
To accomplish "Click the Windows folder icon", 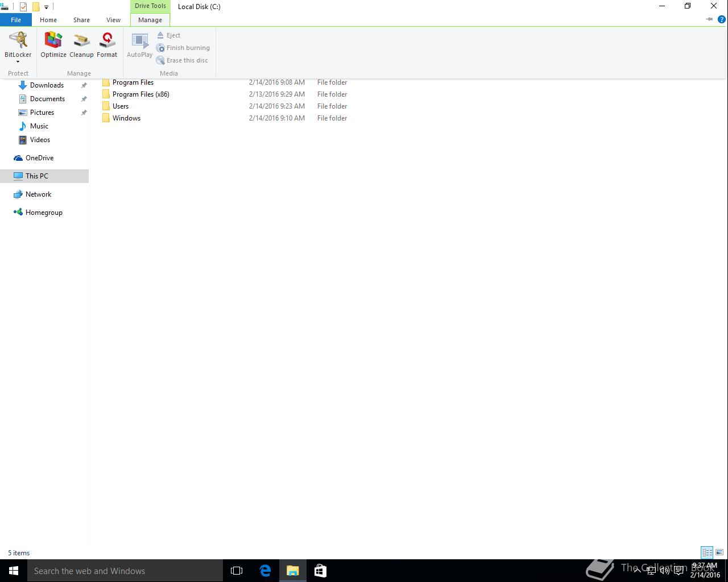I will pyautogui.click(x=106, y=118).
